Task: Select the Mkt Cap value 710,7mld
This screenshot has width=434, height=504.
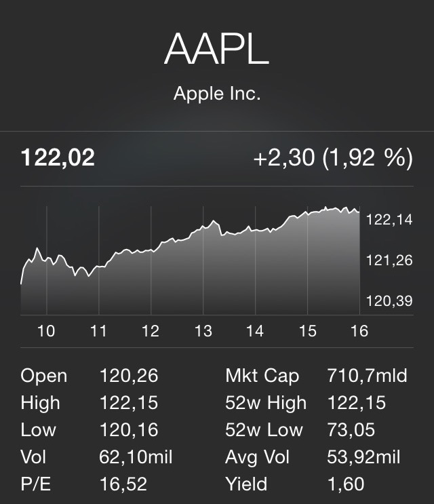Action: 367,376
